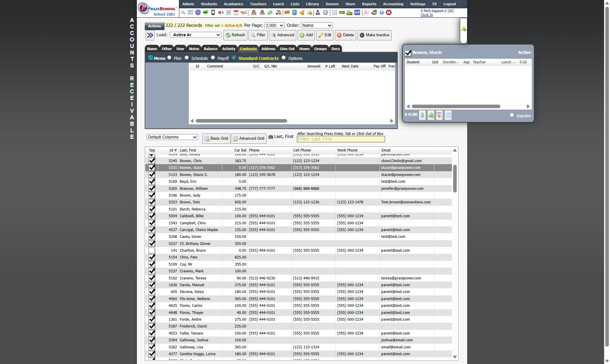Click the credit card icon in Bowen panel
Image resolution: width=610 pixels, height=364 pixels.
pos(439,115)
